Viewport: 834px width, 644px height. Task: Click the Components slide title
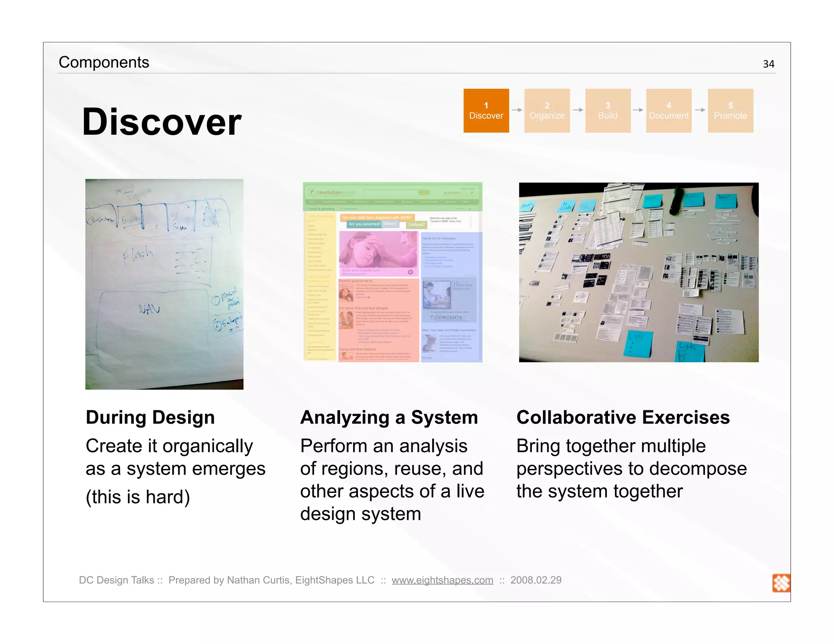click(x=104, y=62)
